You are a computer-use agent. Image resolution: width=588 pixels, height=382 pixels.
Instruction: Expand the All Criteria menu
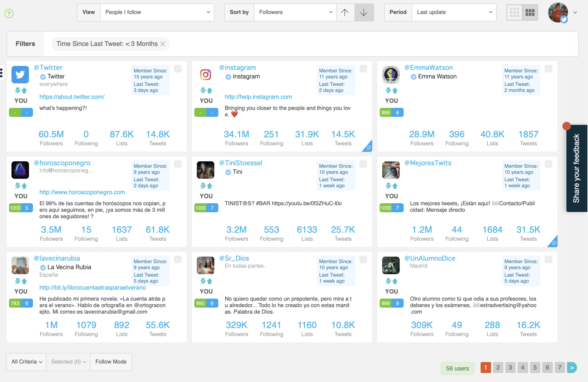coord(26,362)
